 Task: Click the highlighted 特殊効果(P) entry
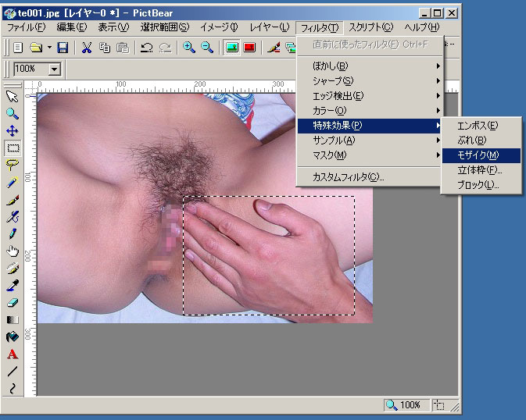pos(370,126)
